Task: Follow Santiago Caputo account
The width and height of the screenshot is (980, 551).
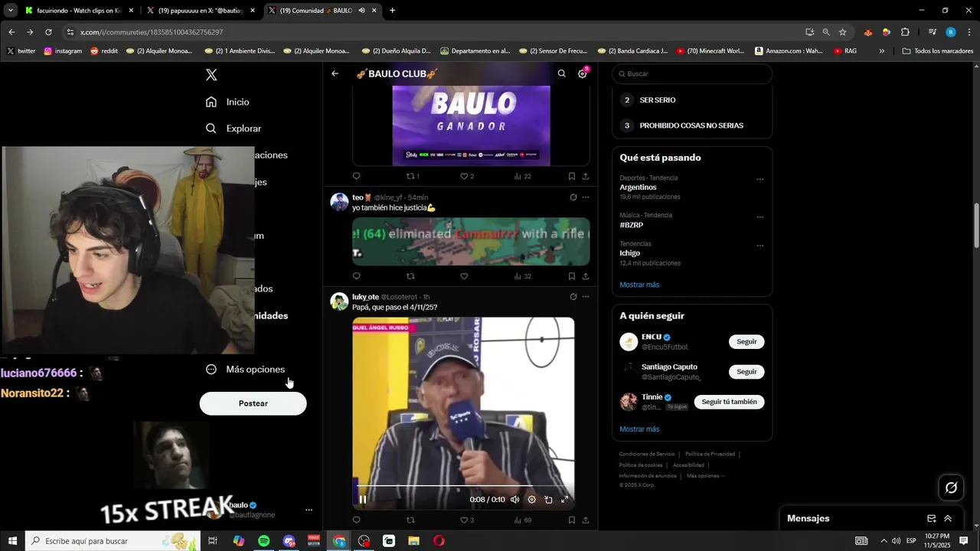Action: [x=746, y=372]
